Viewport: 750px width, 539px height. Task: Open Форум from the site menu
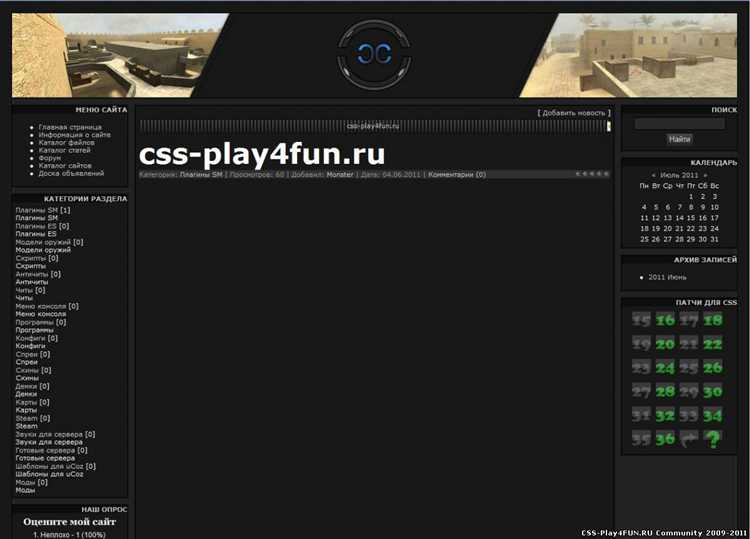point(50,157)
